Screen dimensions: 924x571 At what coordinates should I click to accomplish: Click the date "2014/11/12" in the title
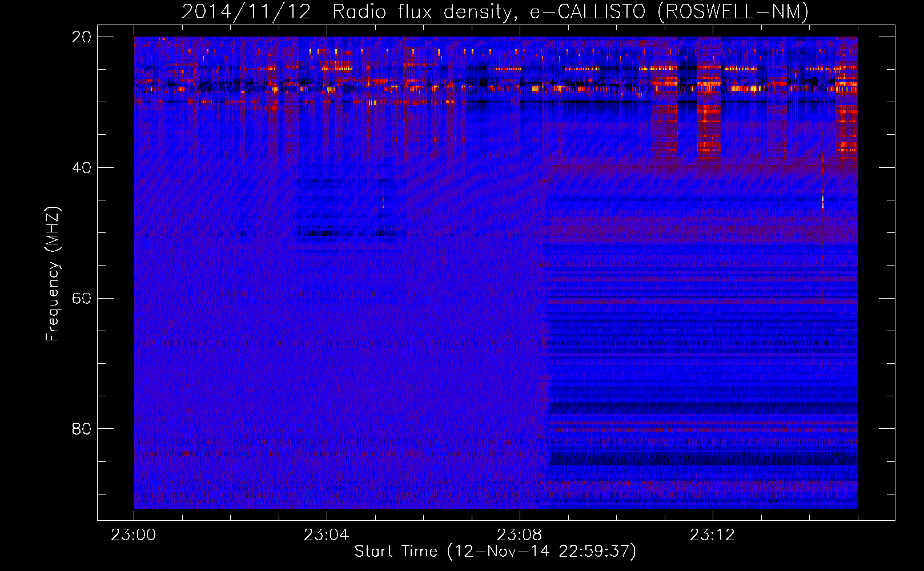click(x=247, y=11)
